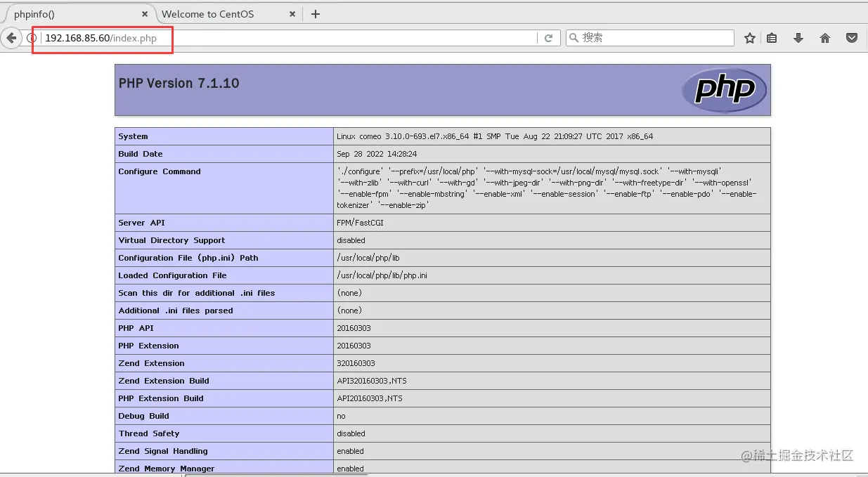
Task: Go back with the browser Back arrow
Action: (x=11, y=38)
